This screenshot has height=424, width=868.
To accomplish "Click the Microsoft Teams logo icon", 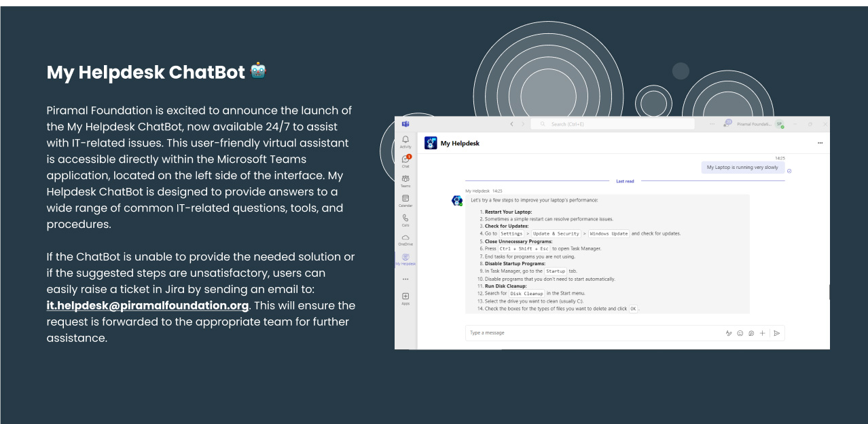I will (405, 124).
